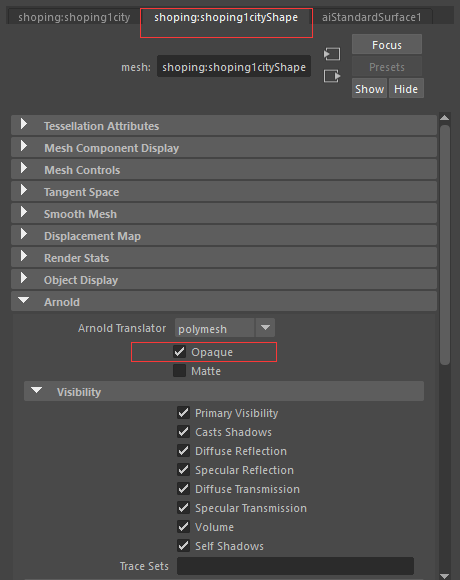Disable Primary Visibility checkbox
This screenshot has height=580, width=460.
point(183,412)
